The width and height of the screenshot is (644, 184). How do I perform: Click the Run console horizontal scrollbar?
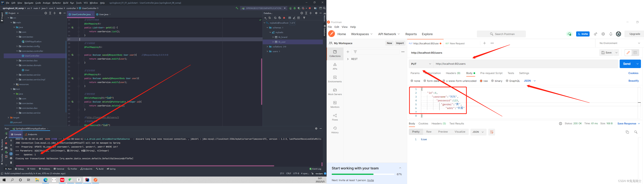point(145,166)
